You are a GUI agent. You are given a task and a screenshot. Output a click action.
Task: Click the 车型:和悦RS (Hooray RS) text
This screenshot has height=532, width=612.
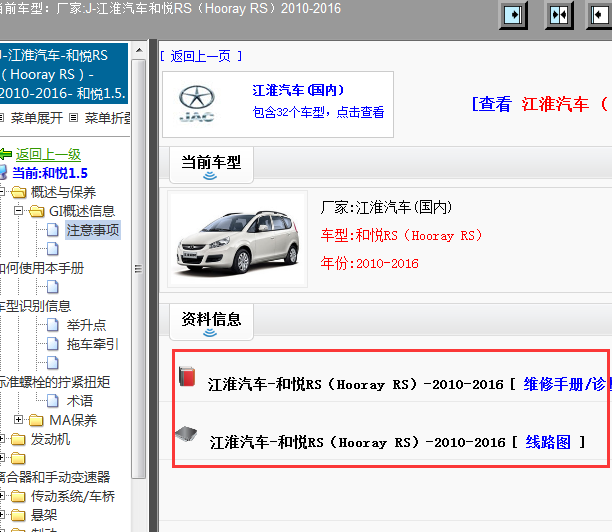[x=401, y=235]
